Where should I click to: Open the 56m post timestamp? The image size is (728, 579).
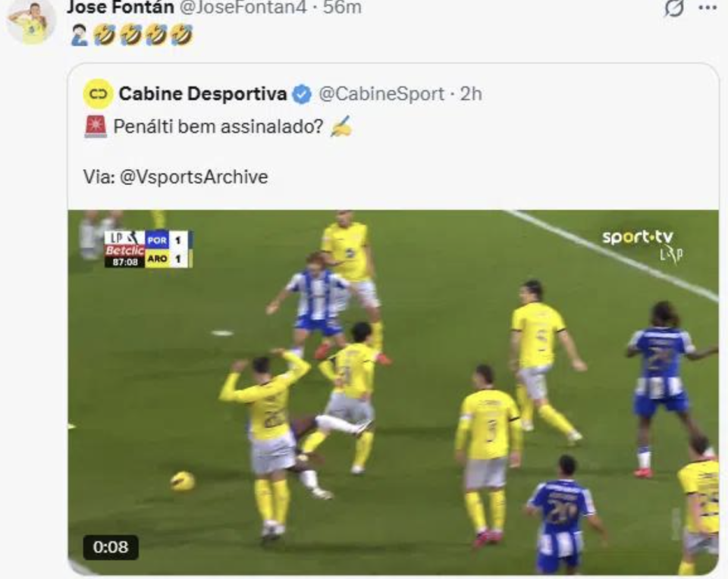[342, 8]
